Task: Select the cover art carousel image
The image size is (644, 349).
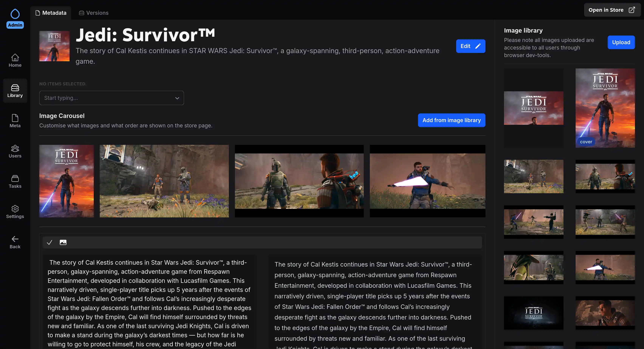Action: tap(67, 181)
